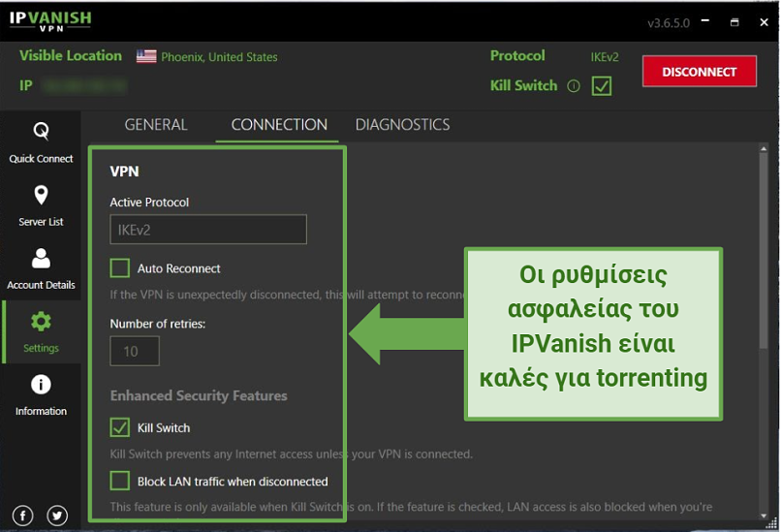Screen dimensions: 781x532
Task: Click the IPVanish VPN logo
Action: tap(50, 21)
